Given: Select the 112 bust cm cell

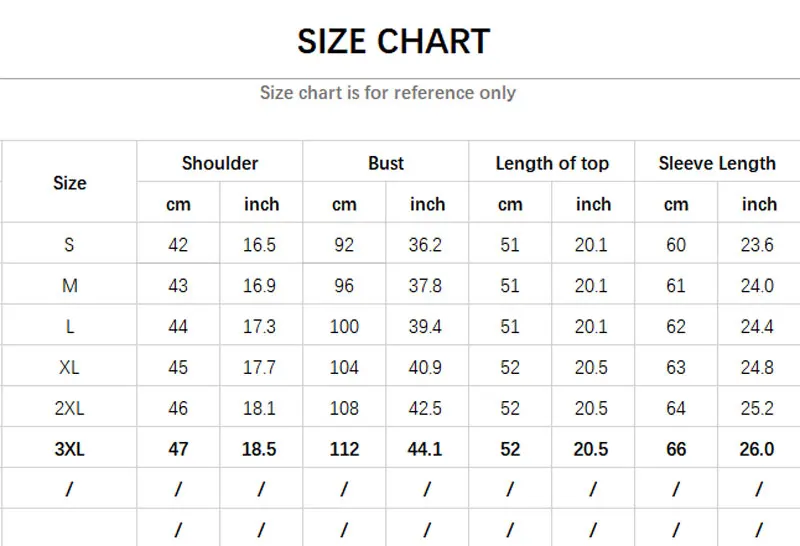Looking at the screenshot, I should [x=344, y=450].
